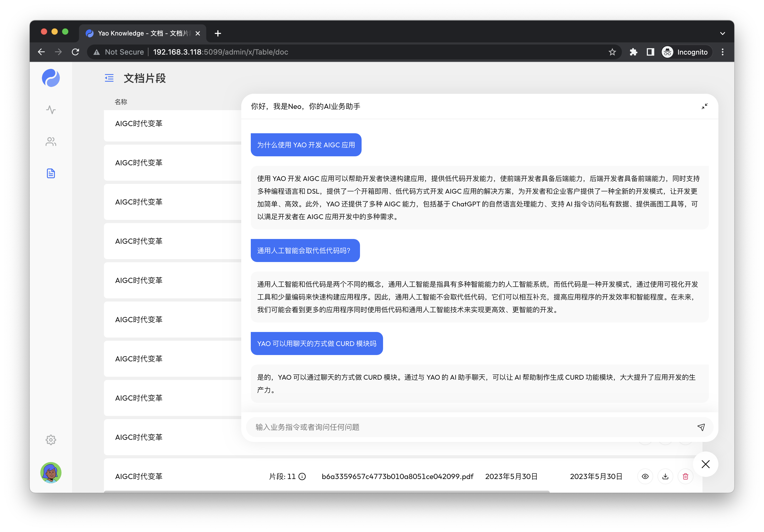The image size is (764, 532).
Task: Open the browser extensions puzzle icon
Action: (x=633, y=52)
